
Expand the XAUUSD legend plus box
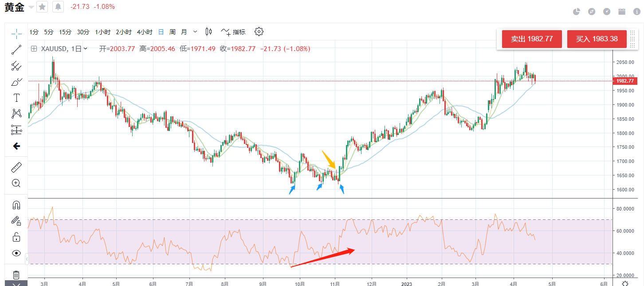34,49
